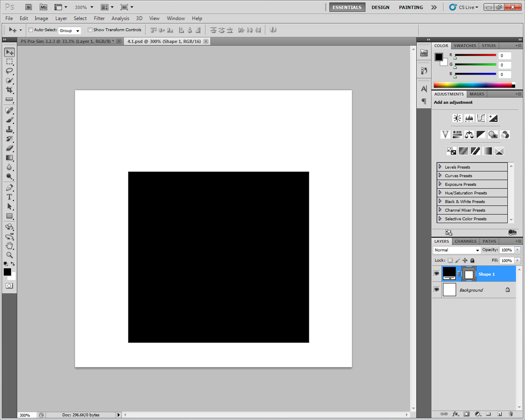Select the Rectangle shape tool
The image size is (525, 420).
pos(9,216)
